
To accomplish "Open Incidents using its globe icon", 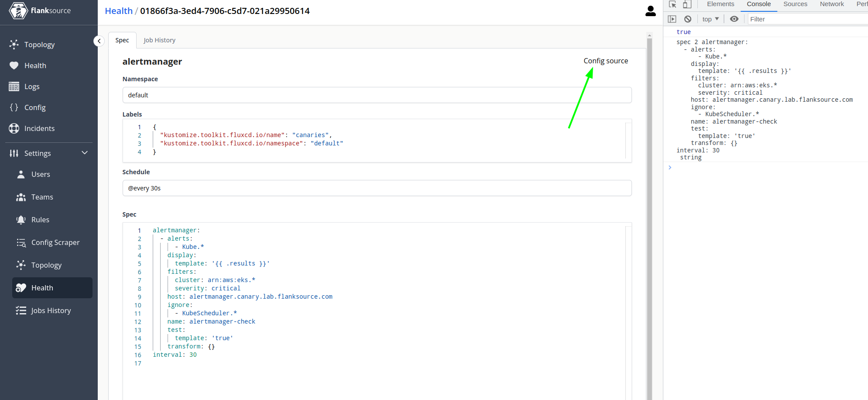I will pyautogui.click(x=14, y=128).
